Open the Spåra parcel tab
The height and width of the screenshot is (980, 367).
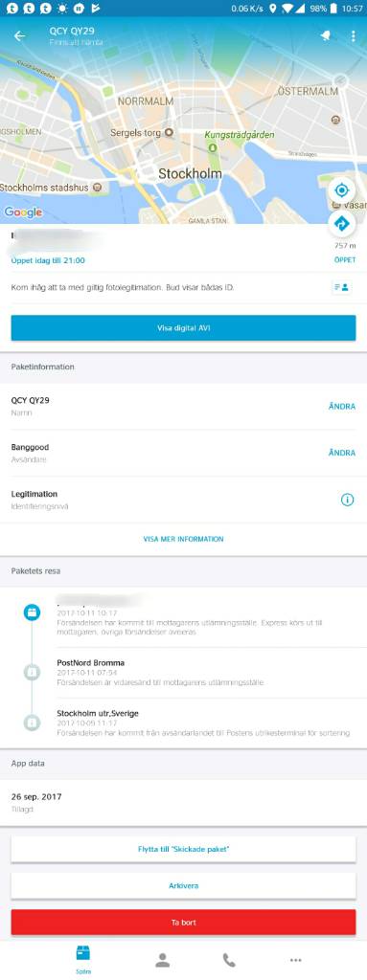(x=83, y=960)
